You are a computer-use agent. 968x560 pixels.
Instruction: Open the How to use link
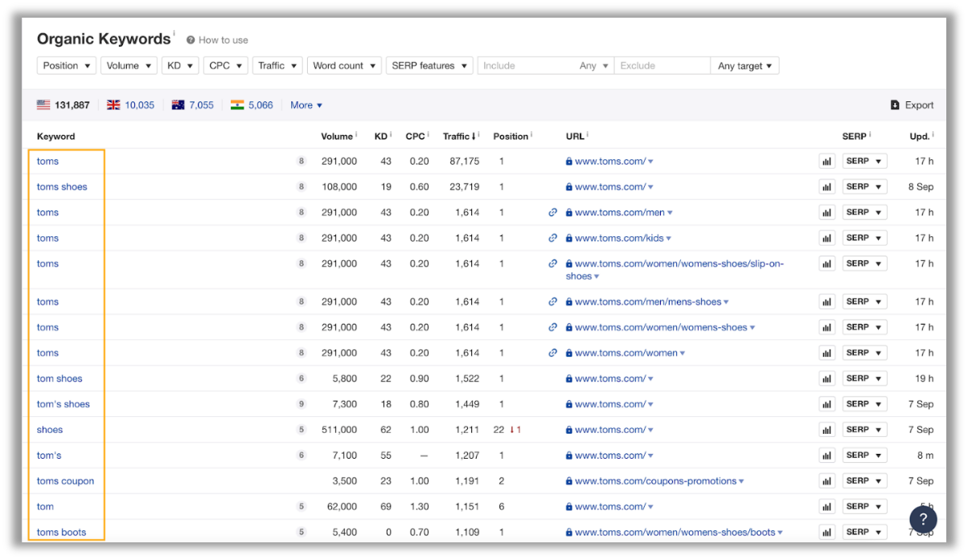click(218, 40)
